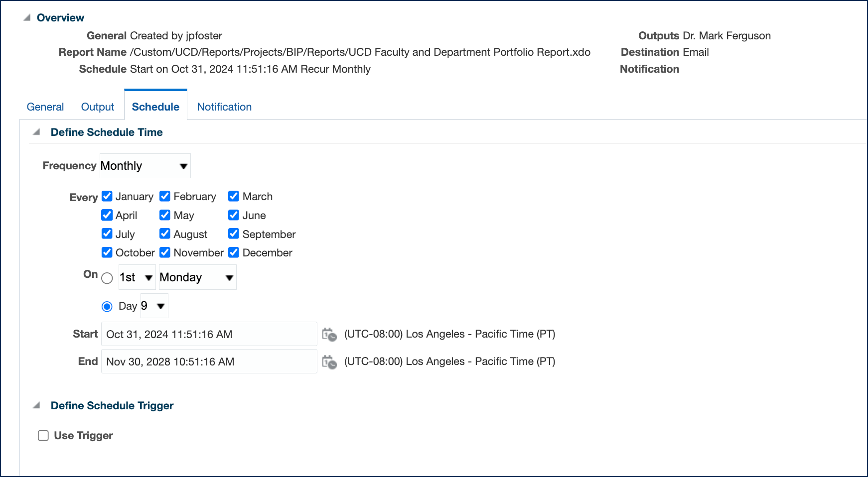Switch to the General tab

click(x=45, y=107)
